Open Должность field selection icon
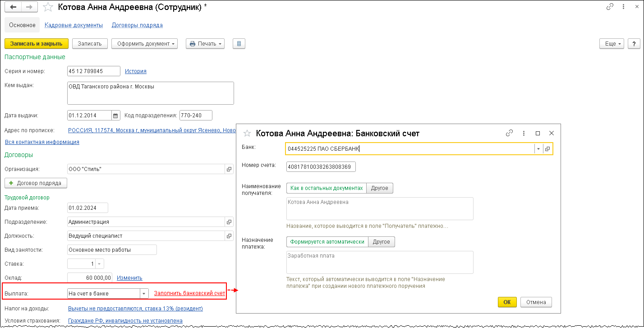 tap(229, 236)
